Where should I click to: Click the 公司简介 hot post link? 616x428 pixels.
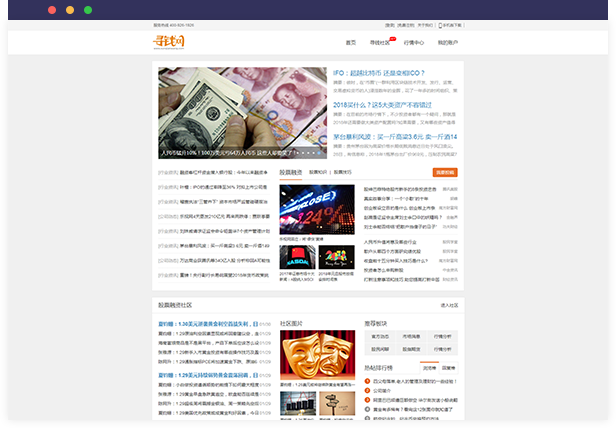pos(382,390)
